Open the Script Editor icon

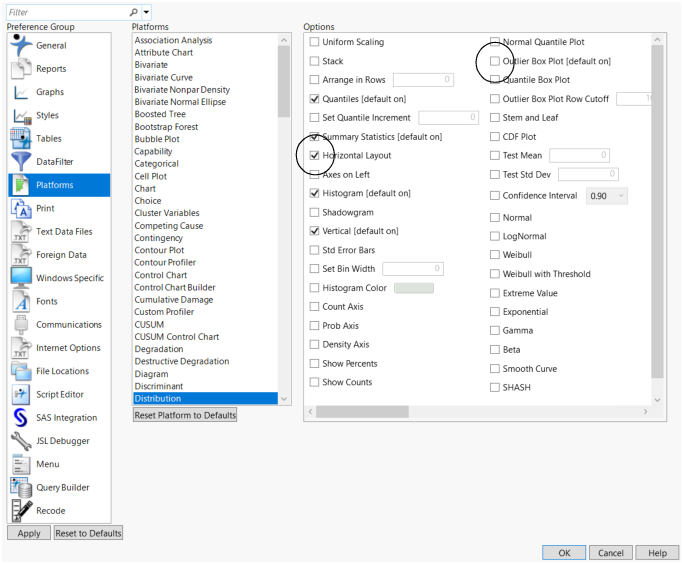(x=21, y=394)
